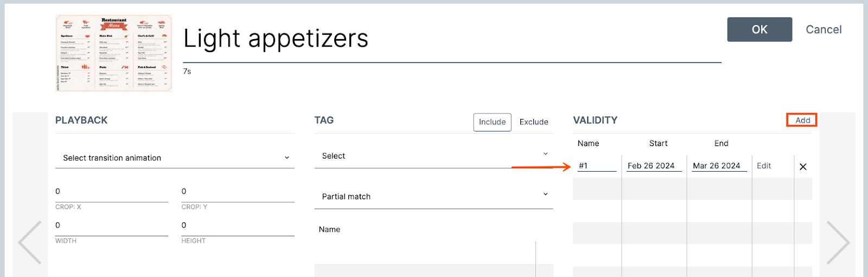Viewport: 868px width, 277px height.
Task: Click the Light appetizers title field
Action: [451, 39]
